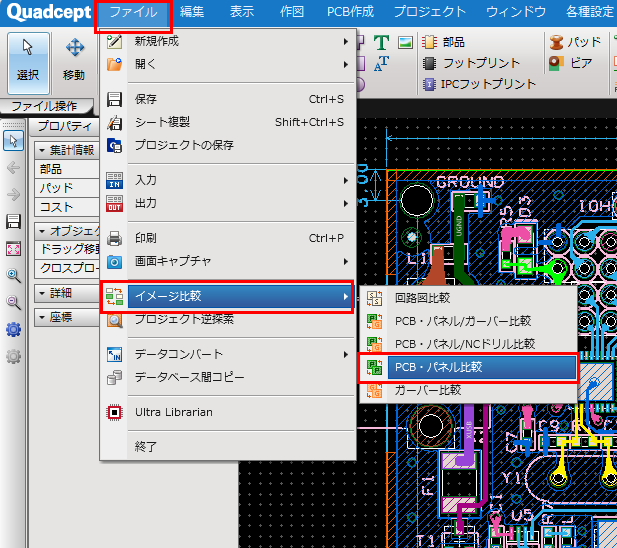617x548 pixels.
Task: Click the 画面キャプチャ camera icon
Action: 115,262
